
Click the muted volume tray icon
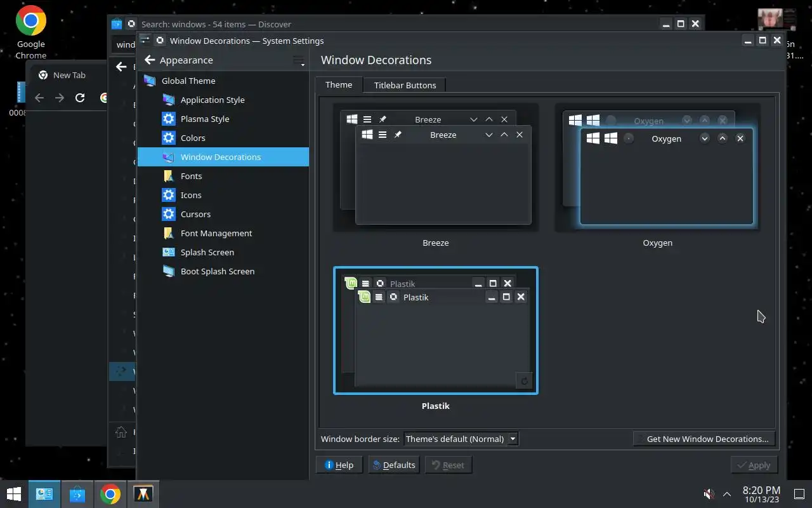709,494
